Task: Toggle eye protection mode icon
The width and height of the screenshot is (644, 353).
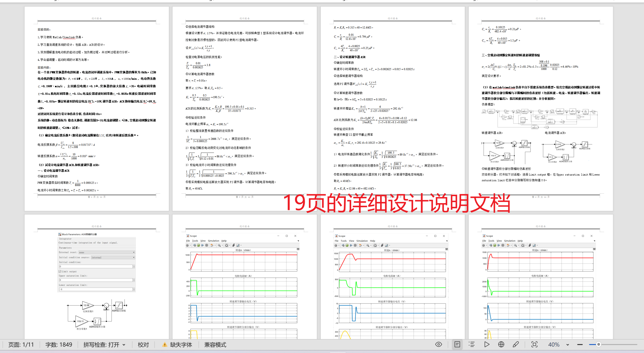Action: pos(438,345)
